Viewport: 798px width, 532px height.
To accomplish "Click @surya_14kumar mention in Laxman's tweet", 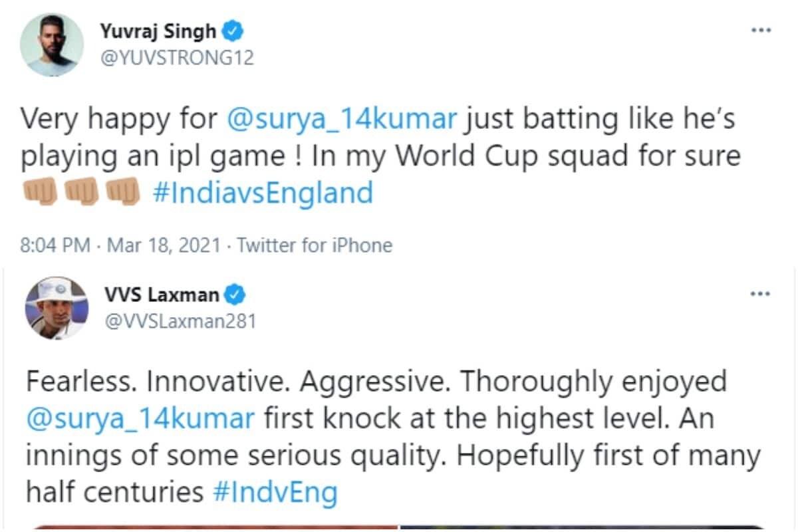I will point(140,418).
